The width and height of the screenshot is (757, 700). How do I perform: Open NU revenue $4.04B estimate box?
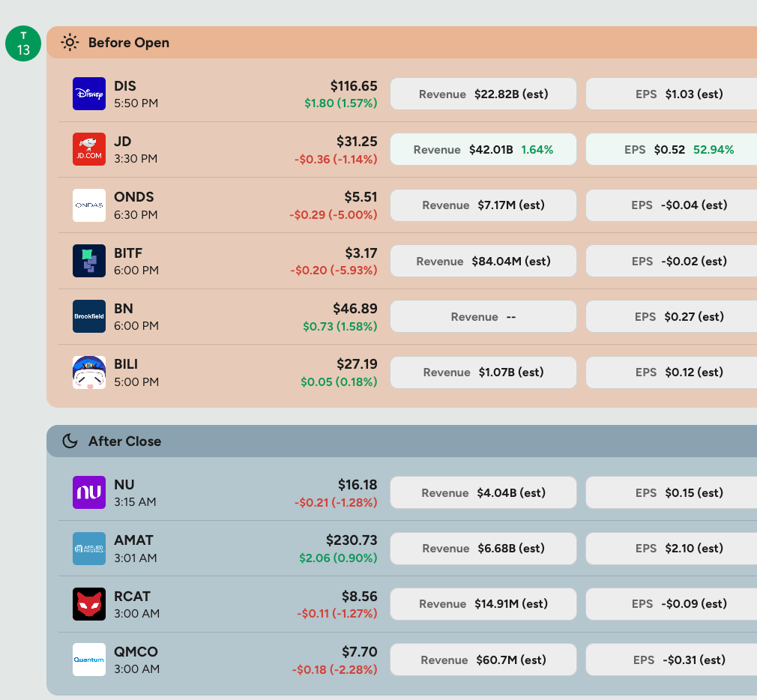(x=483, y=492)
